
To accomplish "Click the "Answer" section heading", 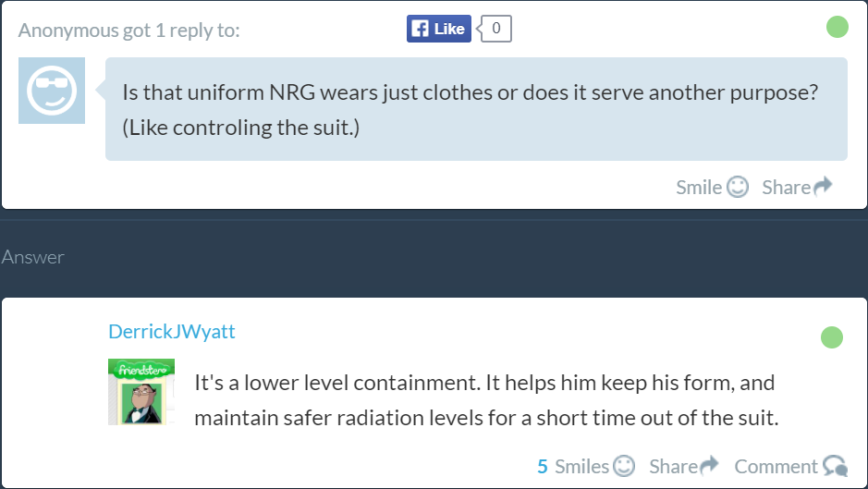I will click(33, 258).
